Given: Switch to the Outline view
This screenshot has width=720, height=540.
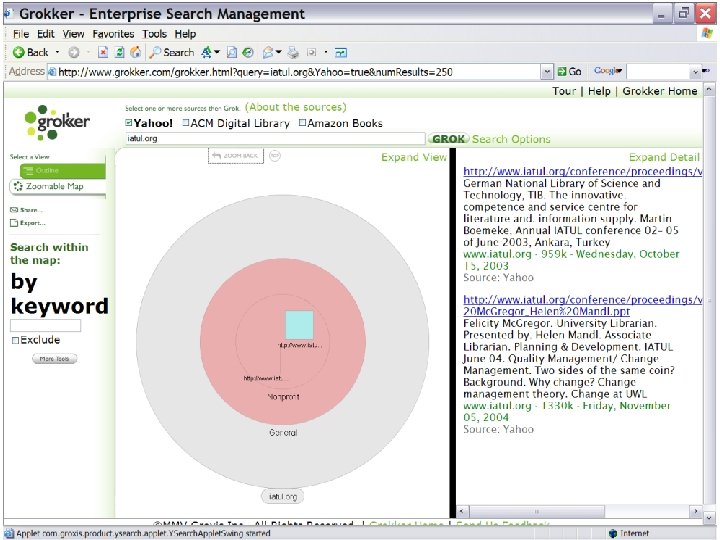Looking at the screenshot, I should [62, 170].
